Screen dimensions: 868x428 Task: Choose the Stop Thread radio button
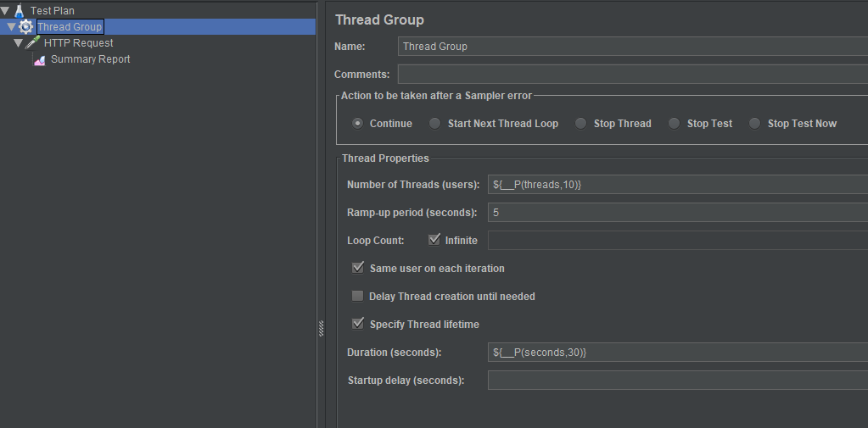click(580, 124)
